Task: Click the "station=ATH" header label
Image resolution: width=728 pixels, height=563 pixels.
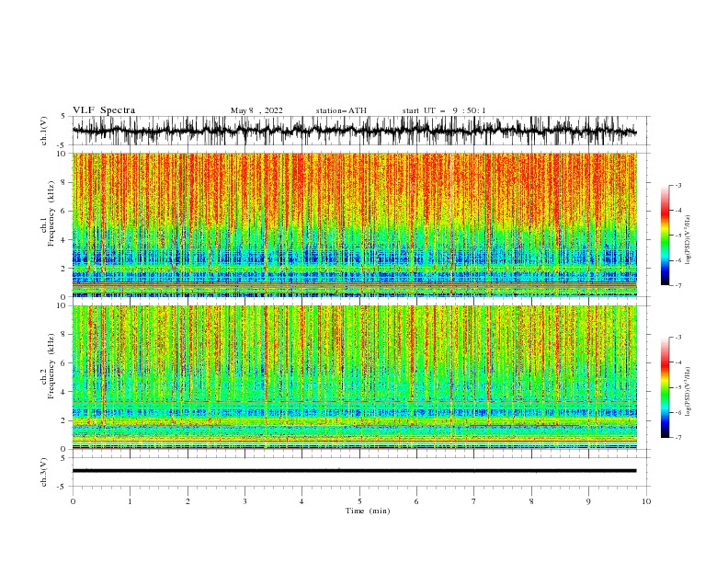Action: click(341, 110)
